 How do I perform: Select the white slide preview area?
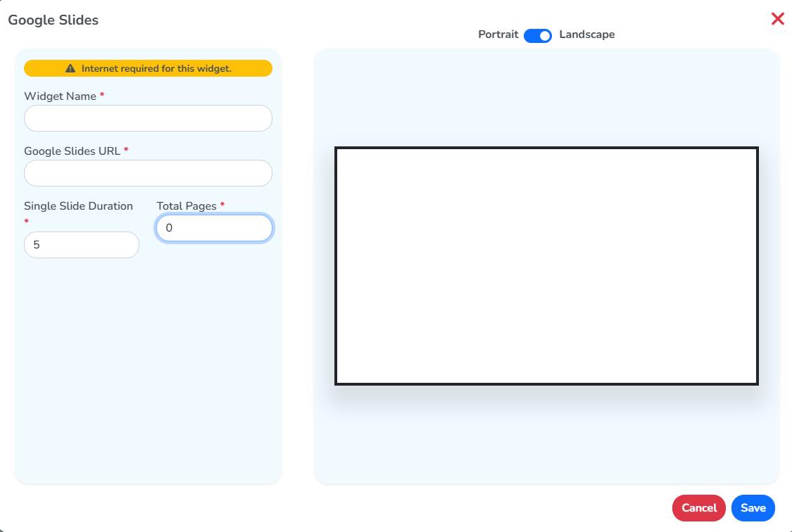[x=546, y=266]
